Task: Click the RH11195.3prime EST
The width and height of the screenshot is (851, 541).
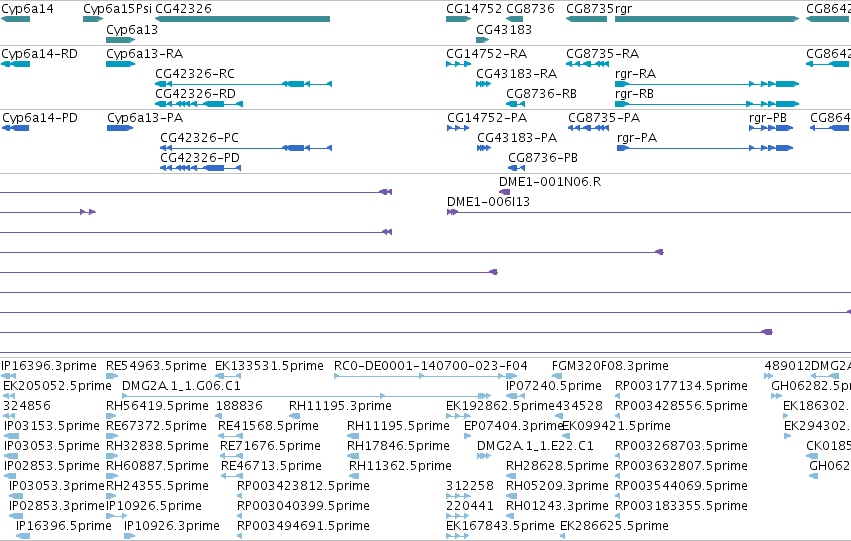Action: tap(295, 416)
